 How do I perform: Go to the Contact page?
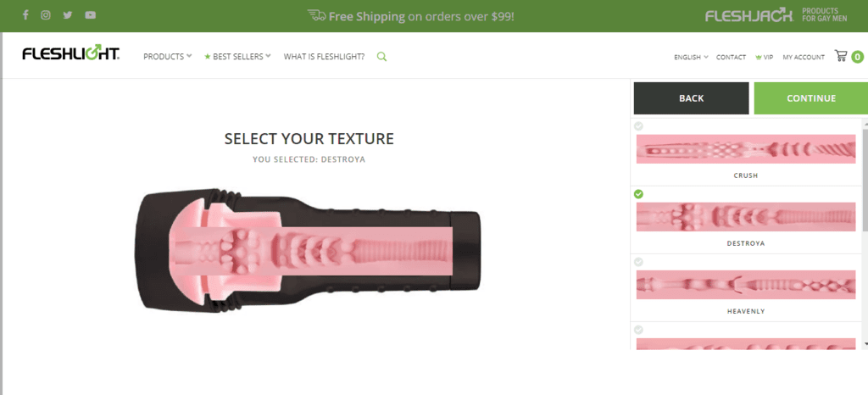pos(731,58)
